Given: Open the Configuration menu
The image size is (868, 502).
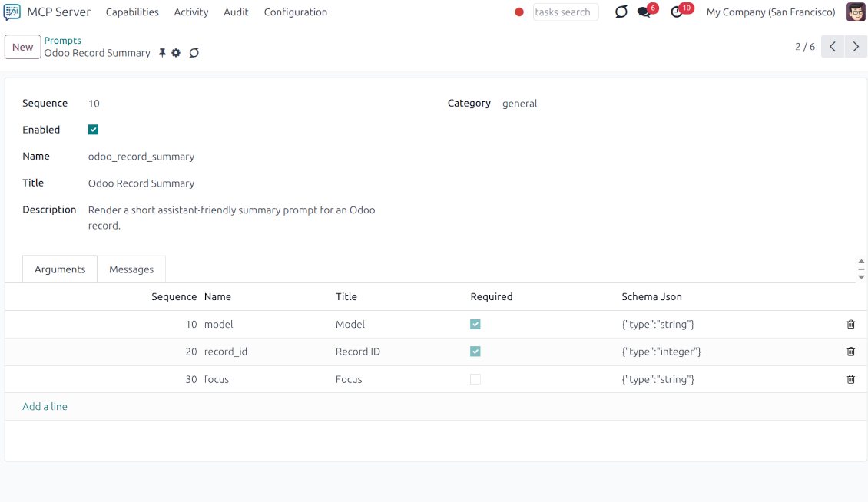Looking at the screenshot, I should coord(295,12).
